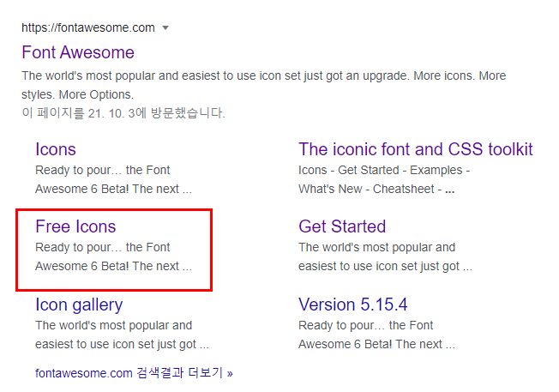Open the Free Icons sitelink
559x392 pixels.
click(x=75, y=226)
